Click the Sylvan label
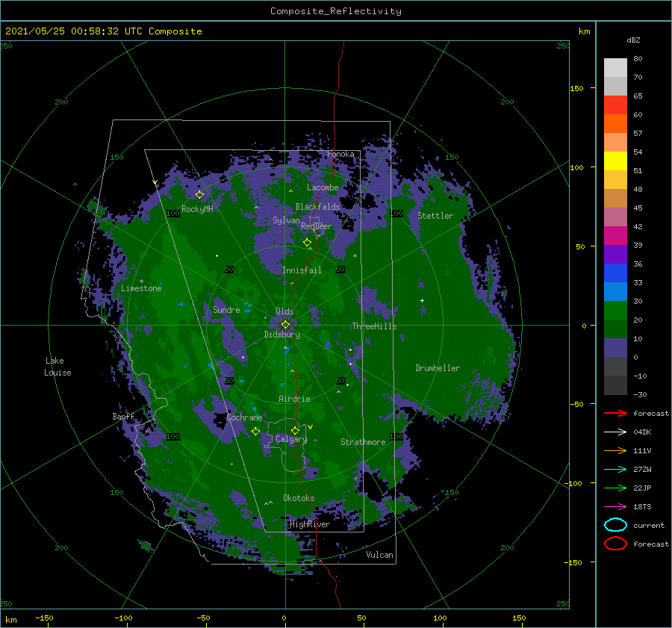Viewport: 672px width, 628px height. [x=286, y=220]
